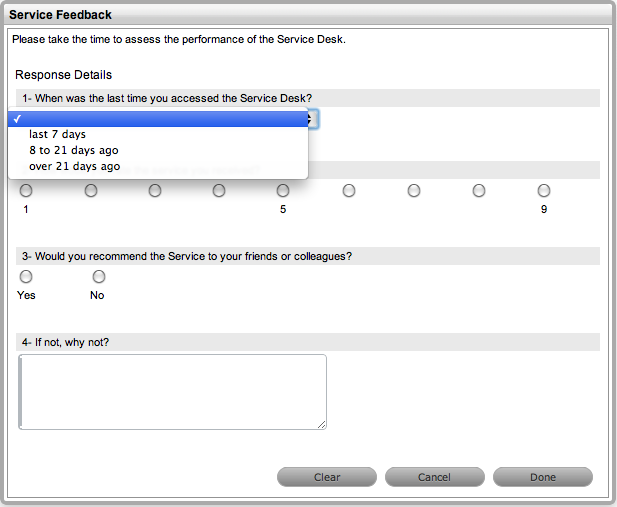The height and width of the screenshot is (507, 617).
Task: Select Yes for recommending the Service
Action: tap(26, 276)
